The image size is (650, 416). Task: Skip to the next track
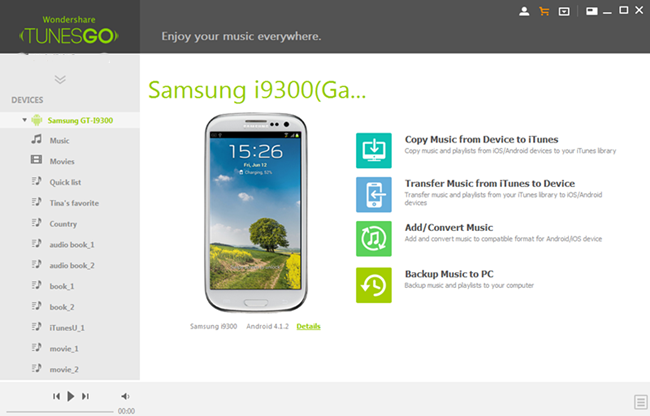[85, 397]
